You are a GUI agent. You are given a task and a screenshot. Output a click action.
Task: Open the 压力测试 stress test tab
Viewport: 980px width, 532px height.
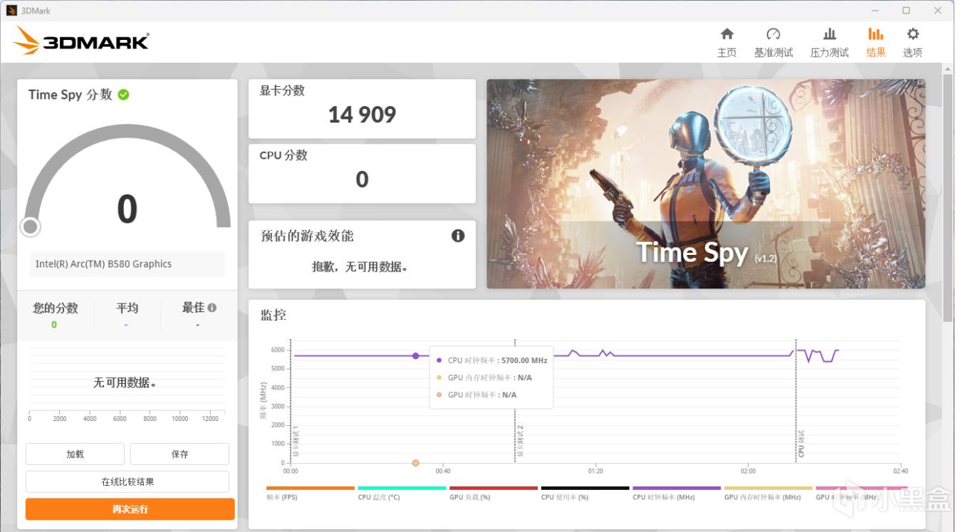click(829, 43)
